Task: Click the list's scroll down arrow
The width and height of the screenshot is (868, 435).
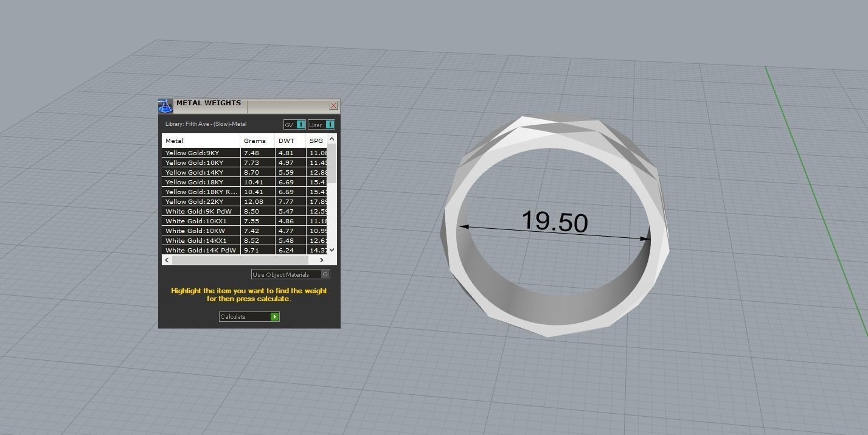Action: [x=332, y=250]
